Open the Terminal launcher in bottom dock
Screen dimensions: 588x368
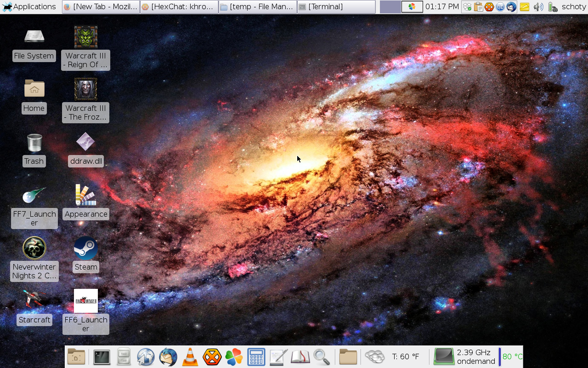102,357
